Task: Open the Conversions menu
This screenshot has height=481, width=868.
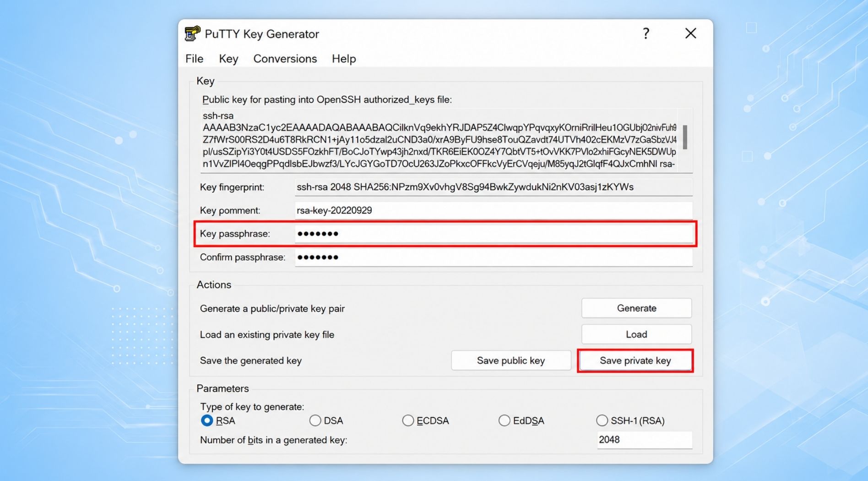Action: [x=285, y=59]
